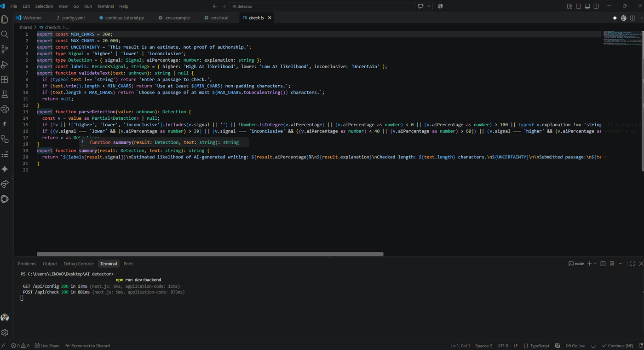Viewport: 644px width, 350px height.
Task: Toggle primary side bar visibility
Action: point(579,6)
